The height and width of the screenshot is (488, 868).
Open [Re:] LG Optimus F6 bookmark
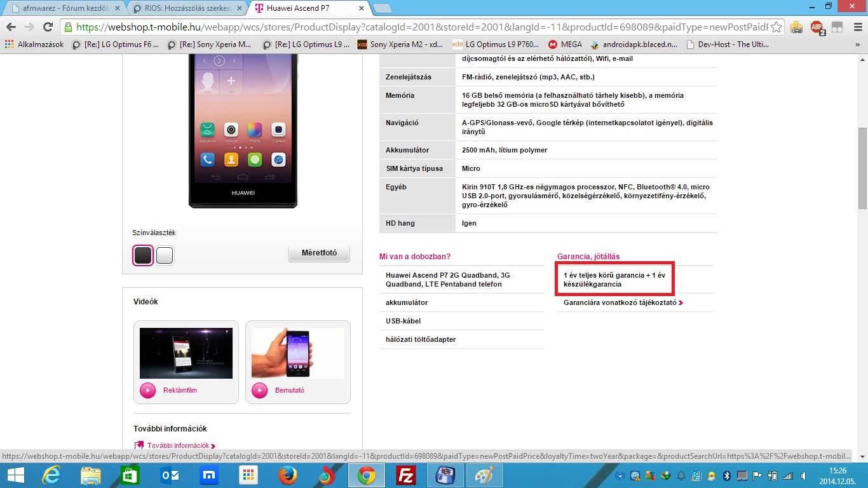[116, 44]
